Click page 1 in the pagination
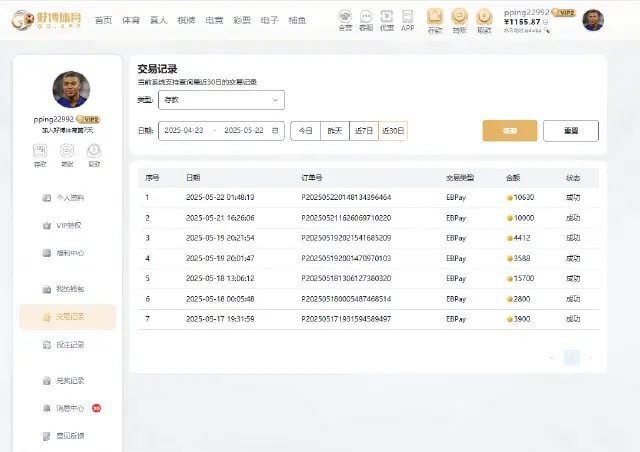Image resolution: width=640 pixels, height=452 pixels. point(571,357)
